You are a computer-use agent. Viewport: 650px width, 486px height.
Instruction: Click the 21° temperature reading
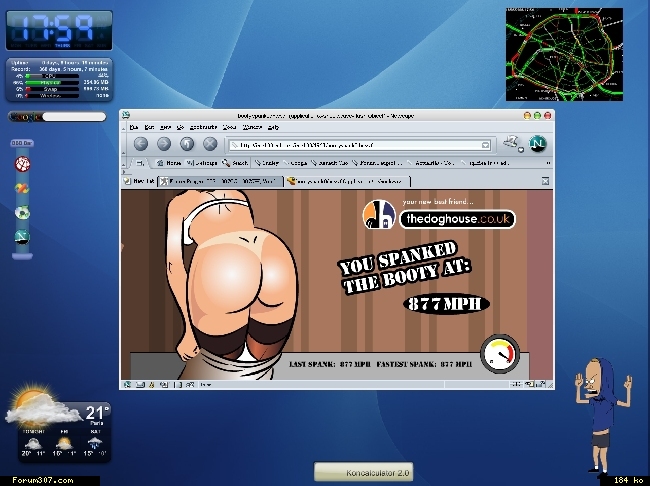(x=97, y=412)
